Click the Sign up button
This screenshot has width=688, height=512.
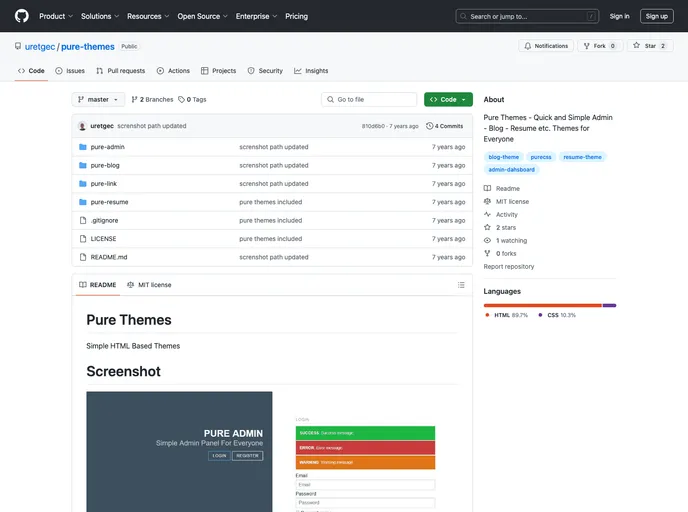657,16
